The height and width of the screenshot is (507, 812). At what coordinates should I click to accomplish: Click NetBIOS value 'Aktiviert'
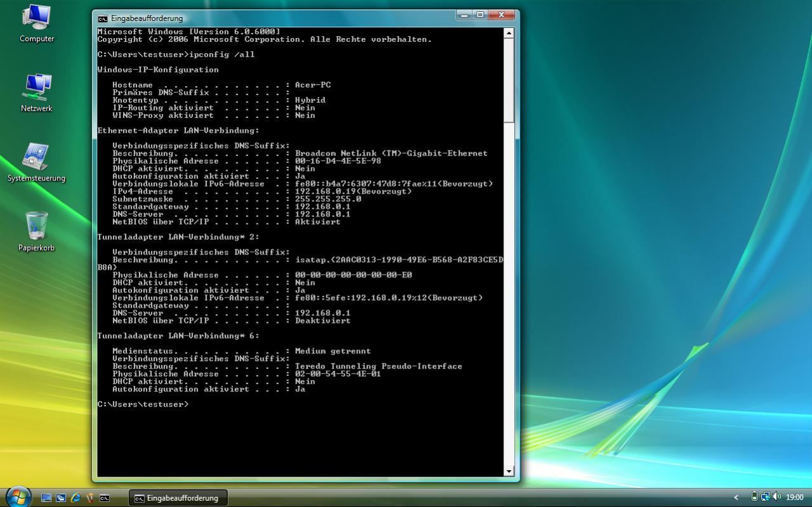318,222
